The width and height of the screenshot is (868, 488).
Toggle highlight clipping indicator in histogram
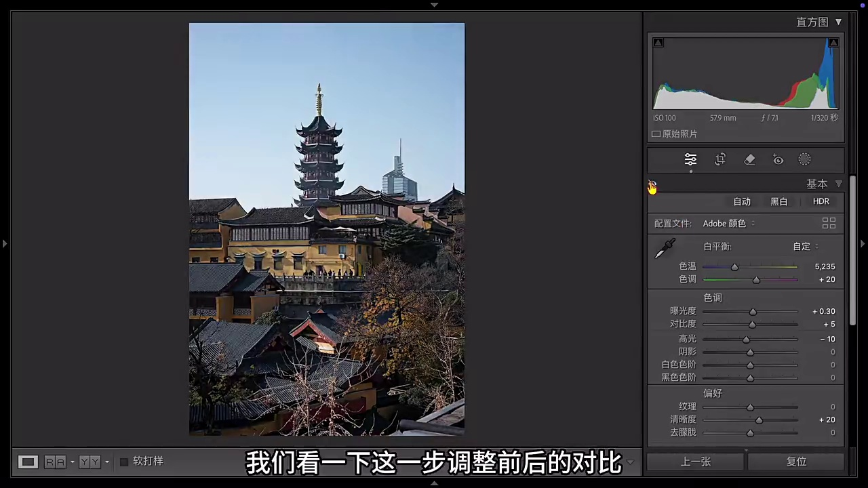click(x=833, y=43)
